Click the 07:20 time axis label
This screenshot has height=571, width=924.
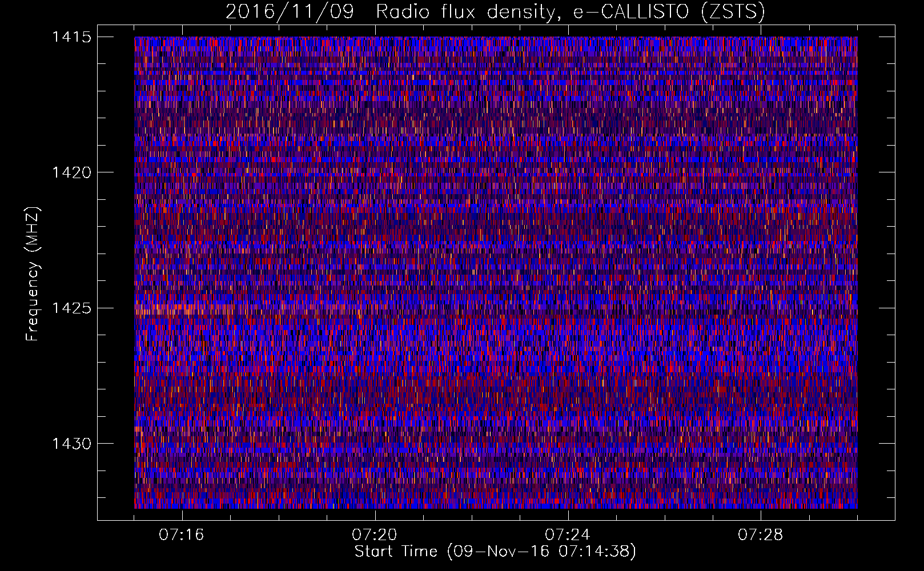click(x=375, y=535)
